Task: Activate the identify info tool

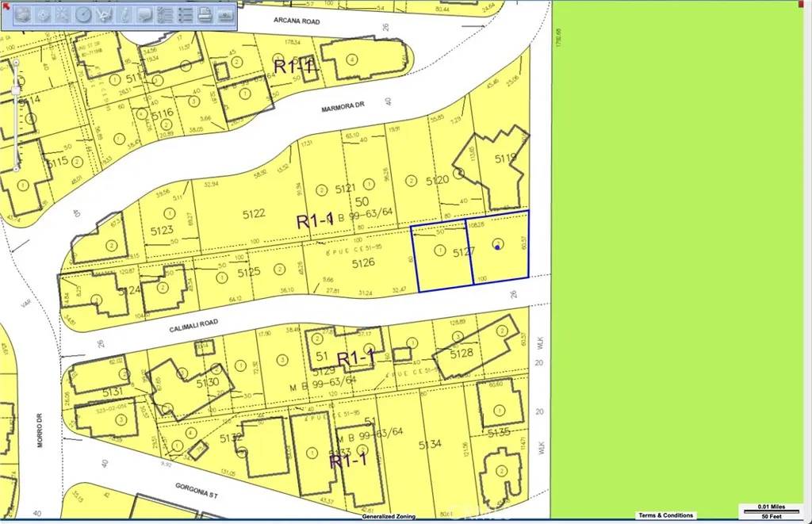Action: (124, 16)
